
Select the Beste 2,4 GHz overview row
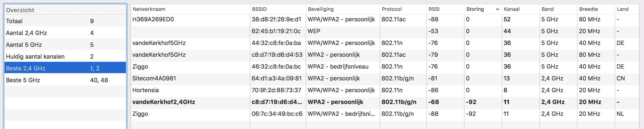tap(65, 68)
